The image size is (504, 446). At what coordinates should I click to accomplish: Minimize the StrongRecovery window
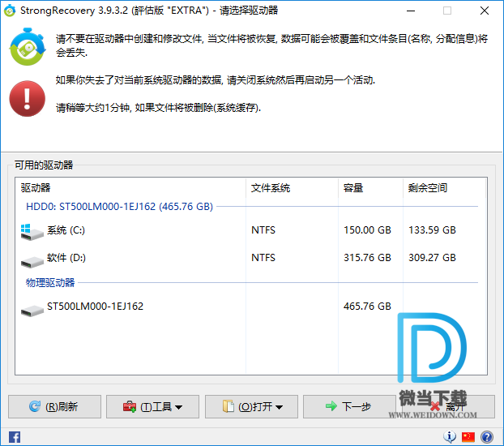point(411,11)
